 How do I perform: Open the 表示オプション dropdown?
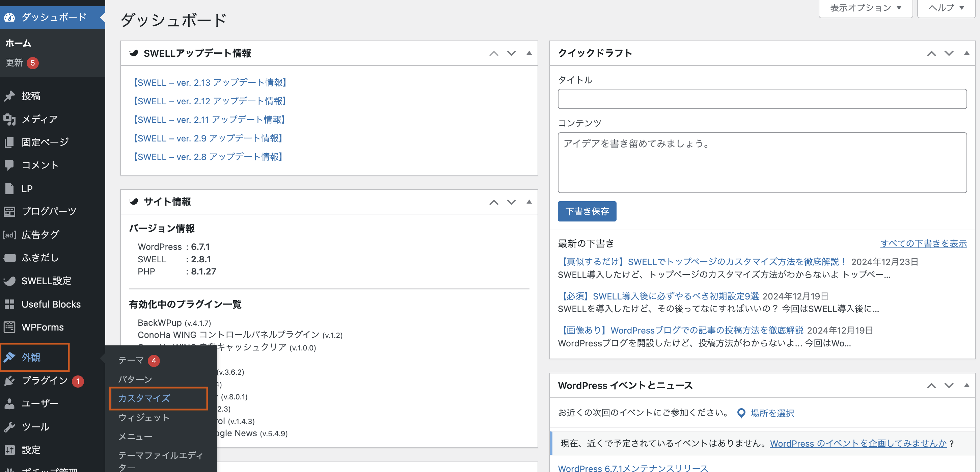(x=866, y=8)
